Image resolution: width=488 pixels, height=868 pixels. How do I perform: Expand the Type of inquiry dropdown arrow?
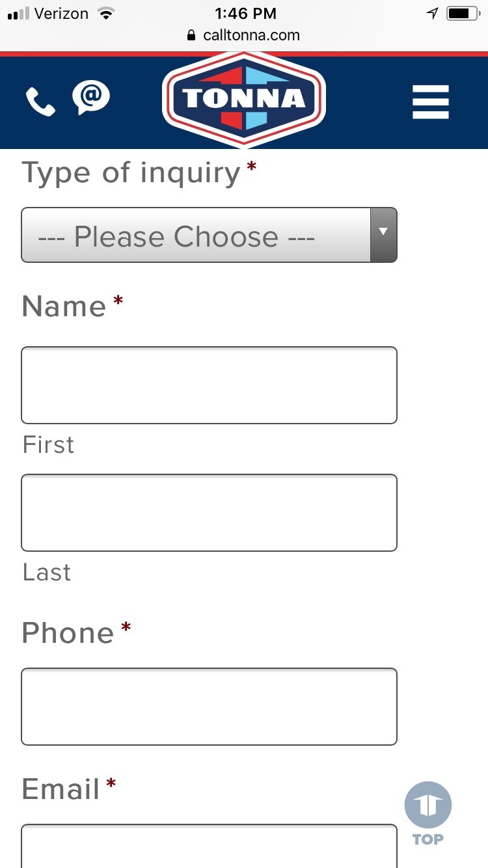coord(383,235)
